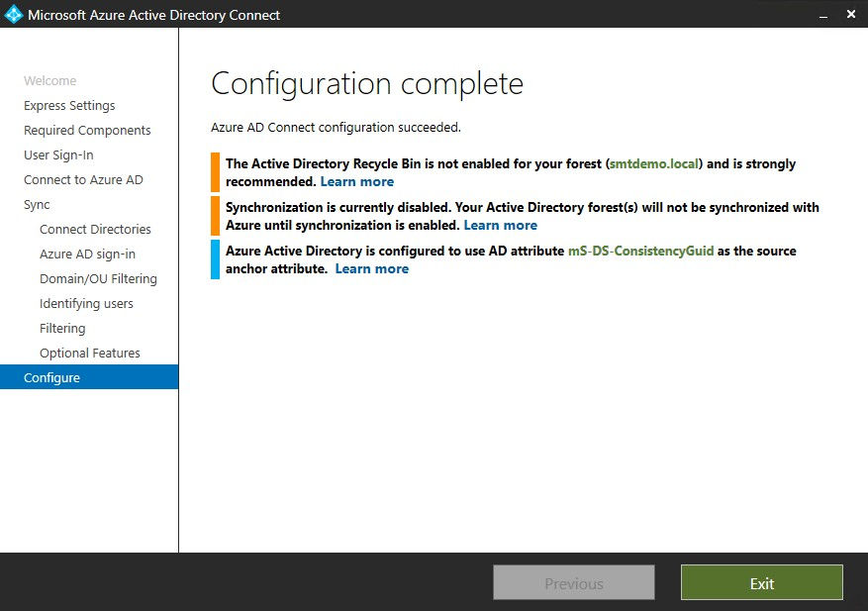Open Connect Directories sub-step
Screen dimensions: 868x611
coord(95,230)
